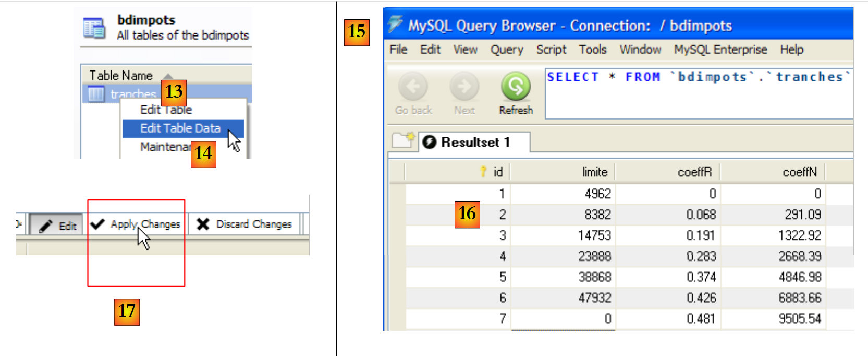Viewport: 868px width, 356px height.
Task: Click the green Refresh icon
Action: (516, 87)
